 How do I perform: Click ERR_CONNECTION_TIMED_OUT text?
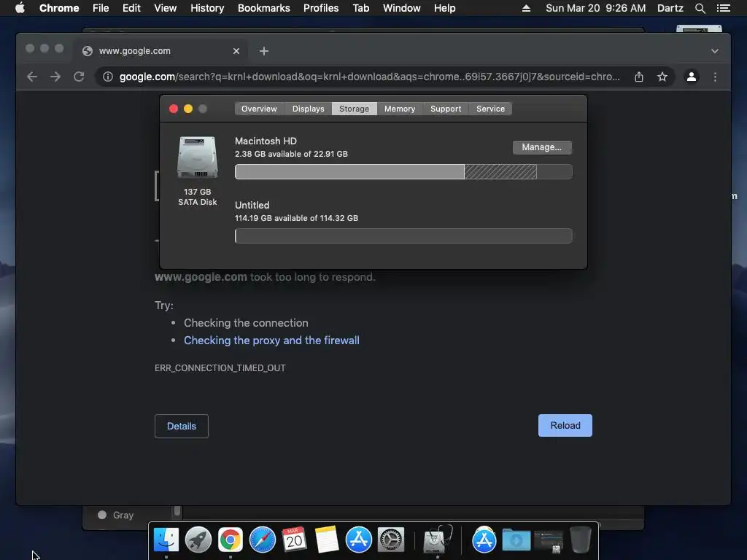pos(220,368)
